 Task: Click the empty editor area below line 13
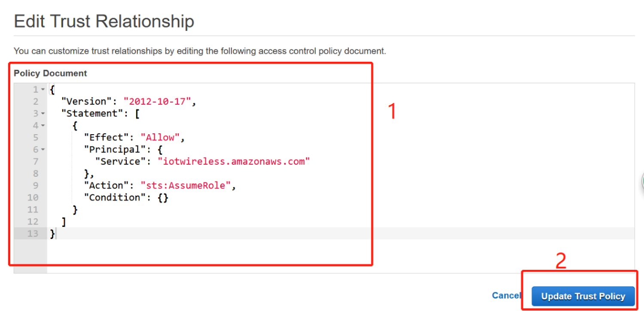coord(339,256)
